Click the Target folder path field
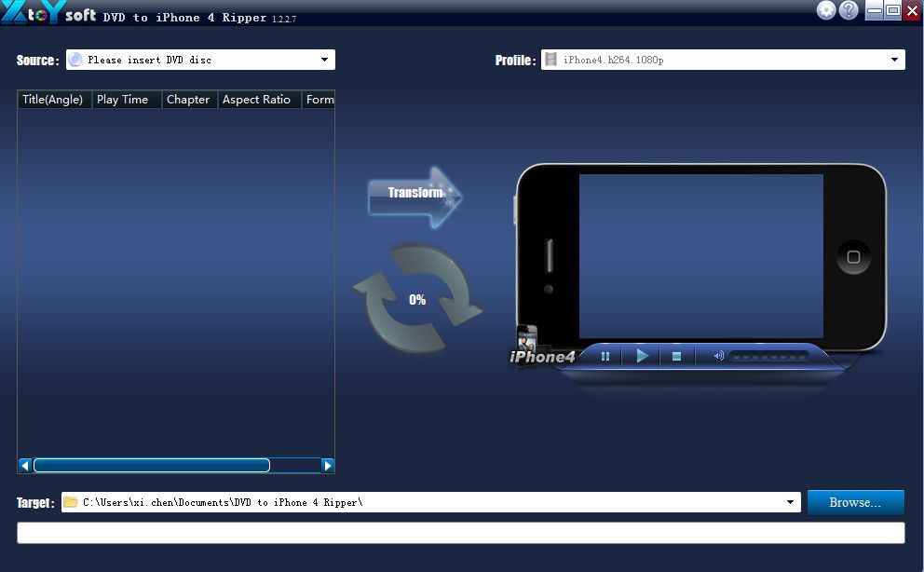The width and height of the screenshot is (924, 572). point(430,502)
